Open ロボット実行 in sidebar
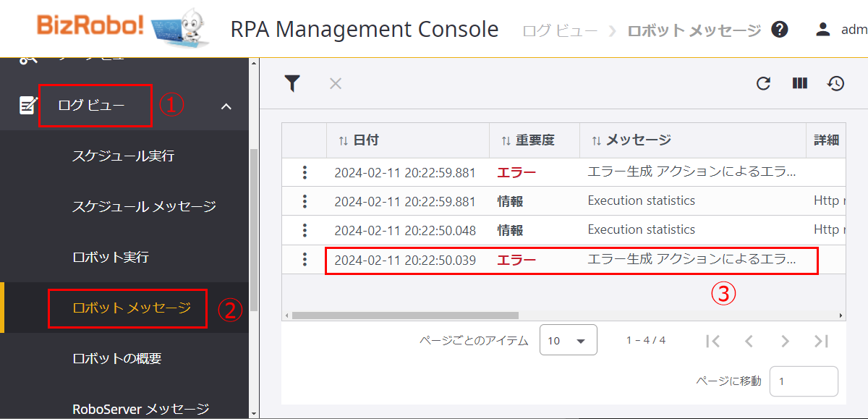The image size is (868, 419). point(111,258)
